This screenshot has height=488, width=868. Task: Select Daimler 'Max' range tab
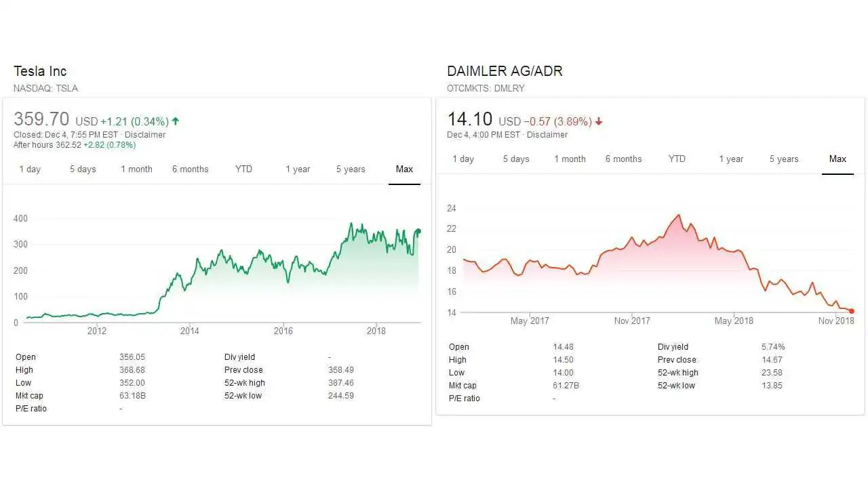[x=837, y=159]
